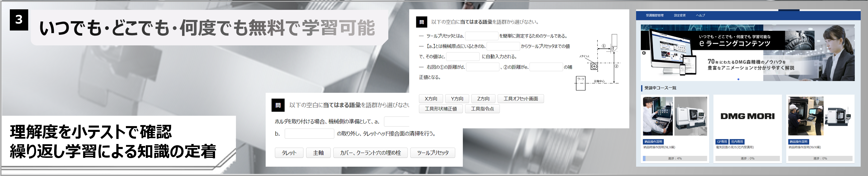Open 納品時操作説明(NLX編) course title

pyautogui.click(x=659, y=147)
